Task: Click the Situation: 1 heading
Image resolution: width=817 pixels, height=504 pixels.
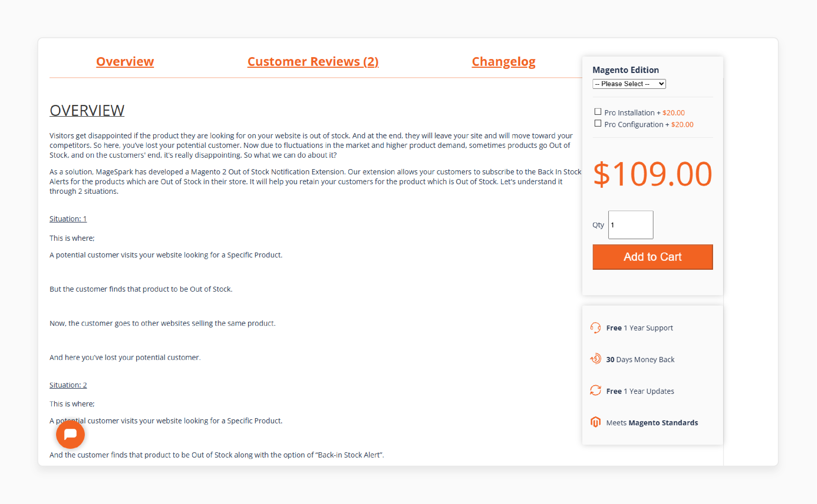Action: (68, 219)
